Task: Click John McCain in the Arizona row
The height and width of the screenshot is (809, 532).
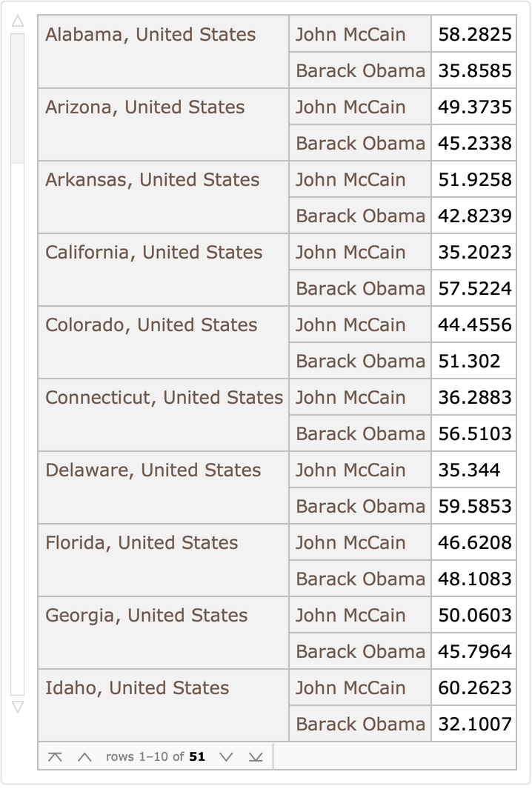Action: (x=350, y=107)
